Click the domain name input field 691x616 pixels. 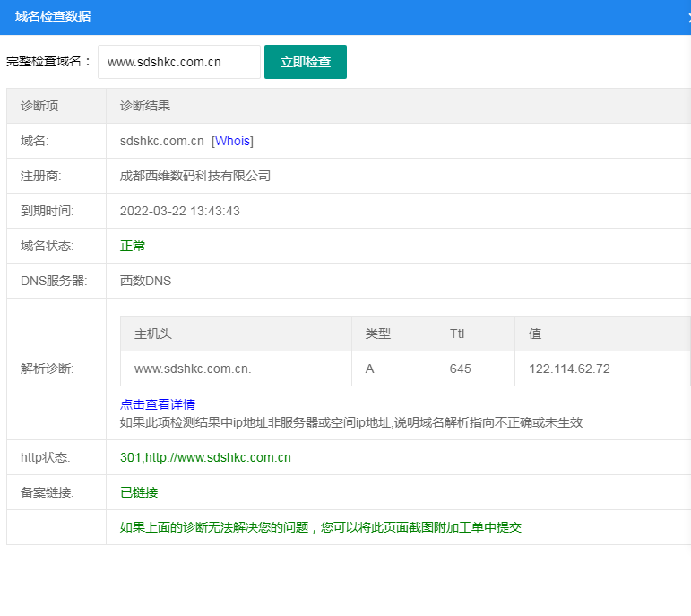178,62
